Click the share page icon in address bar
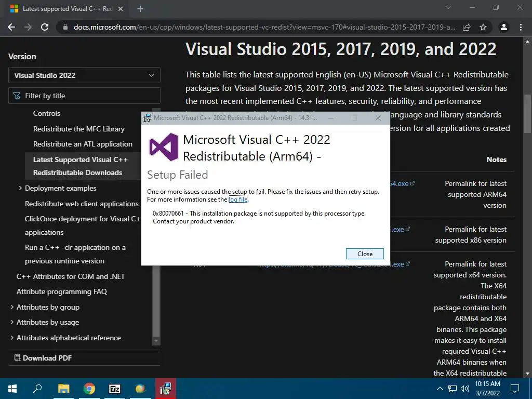The width and height of the screenshot is (532, 399). pos(467,27)
